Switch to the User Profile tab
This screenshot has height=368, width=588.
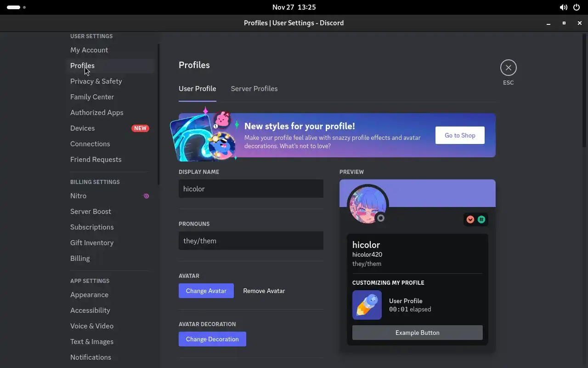[197, 89]
